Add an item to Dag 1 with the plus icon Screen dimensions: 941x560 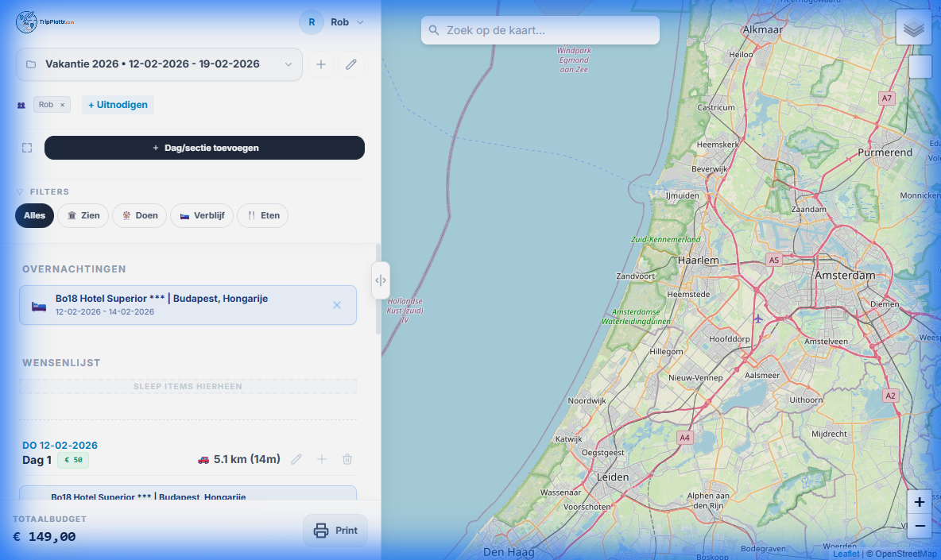(322, 459)
